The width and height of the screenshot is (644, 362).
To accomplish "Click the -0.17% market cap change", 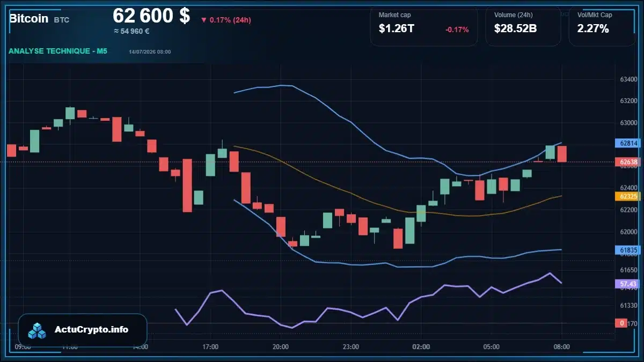I will [x=457, y=29].
